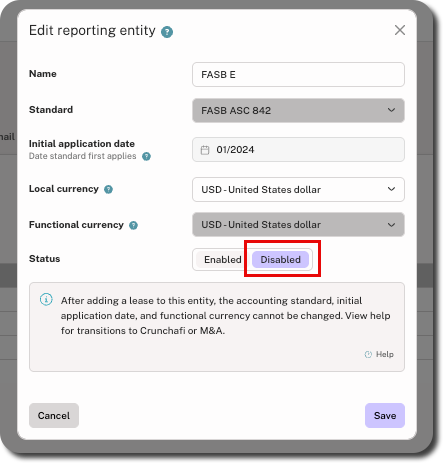Click the help icon next to Date standard first applies

(x=146, y=156)
